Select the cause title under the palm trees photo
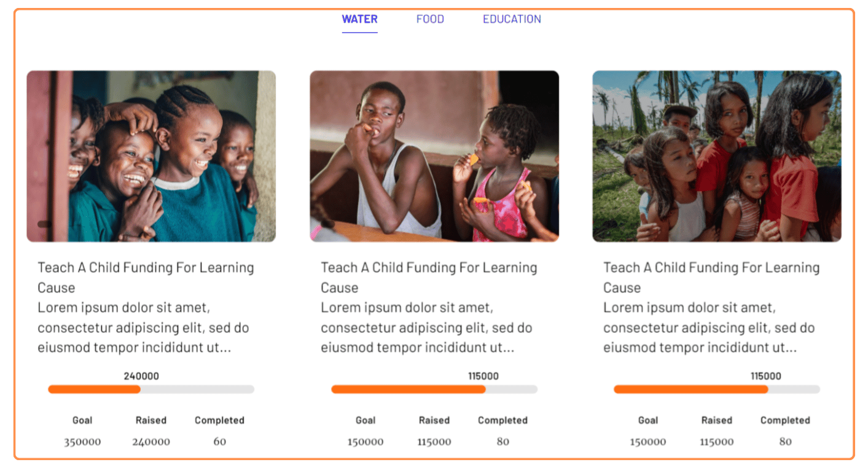Image resolution: width=868 pixels, height=473 pixels. pyautogui.click(x=711, y=277)
